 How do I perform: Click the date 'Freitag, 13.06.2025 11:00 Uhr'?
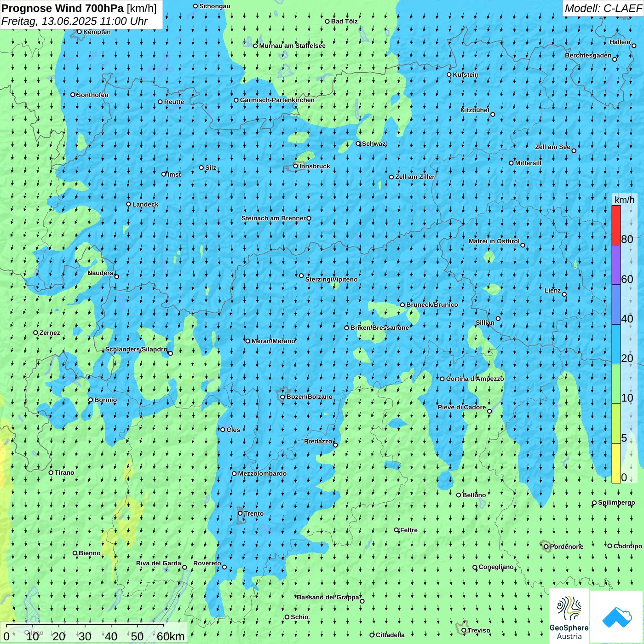[x=75, y=21]
